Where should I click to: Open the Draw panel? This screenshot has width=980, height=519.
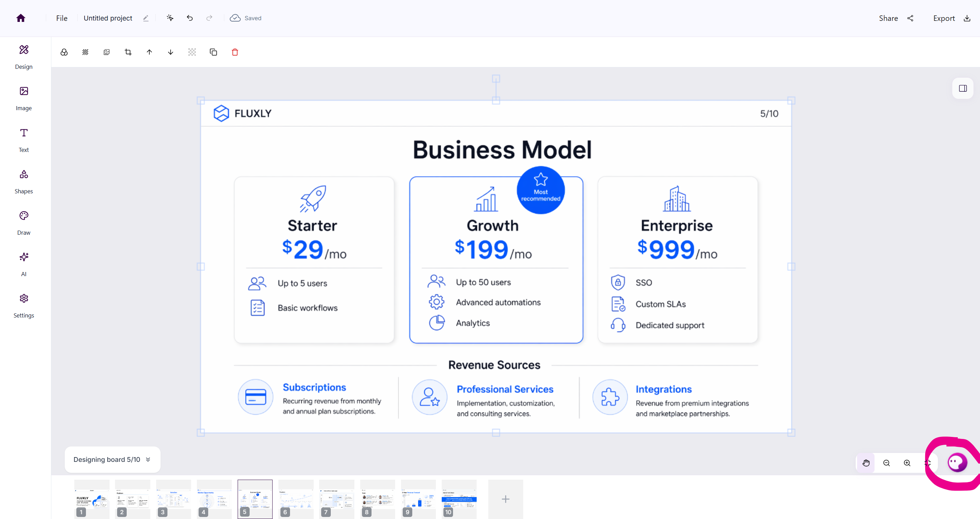click(x=24, y=223)
